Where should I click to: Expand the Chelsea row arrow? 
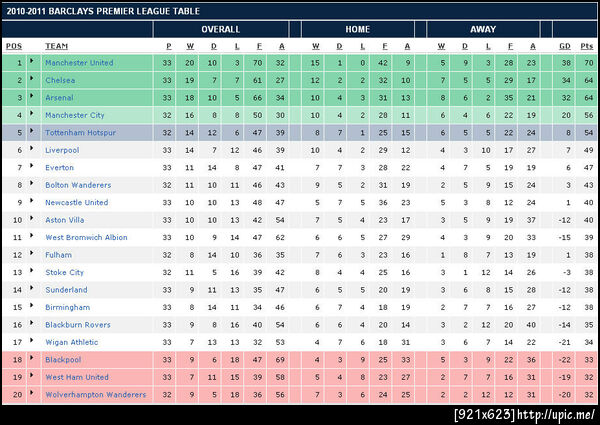coord(32,80)
